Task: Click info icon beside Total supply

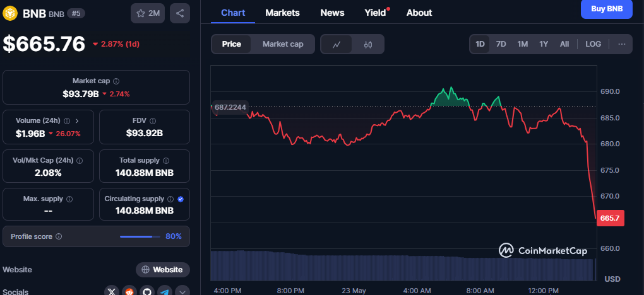Action: tap(166, 161)
